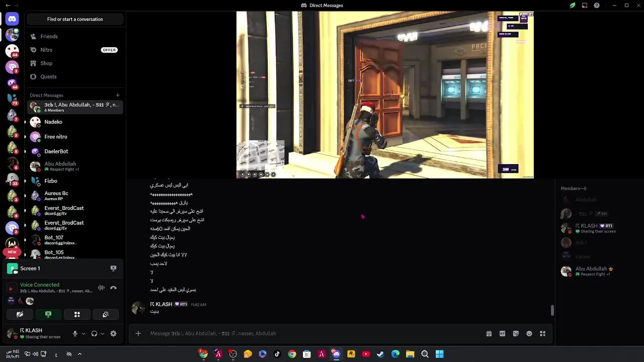Open the emoji picker
Screen dimensions: 644x362
tap(529, 333)
